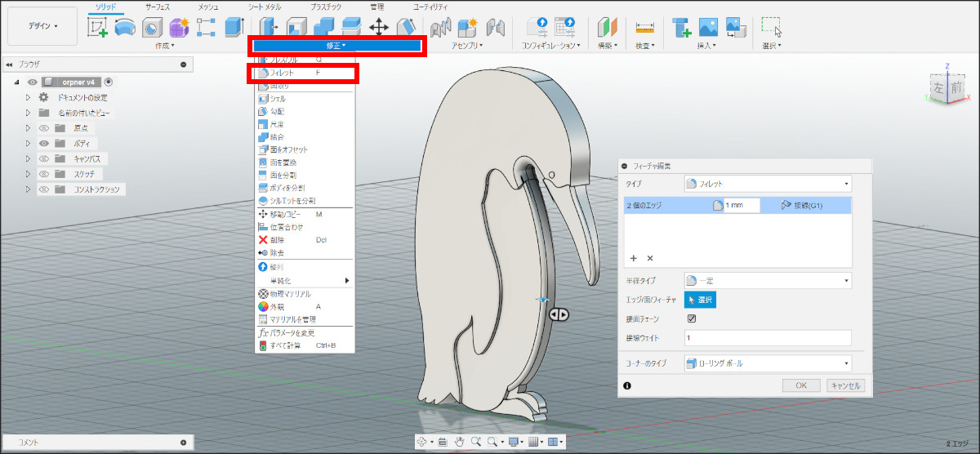This screenshot has width=980, height=454.
Task: Show the hidden スケッチ folder
Action: click(44, 174)
